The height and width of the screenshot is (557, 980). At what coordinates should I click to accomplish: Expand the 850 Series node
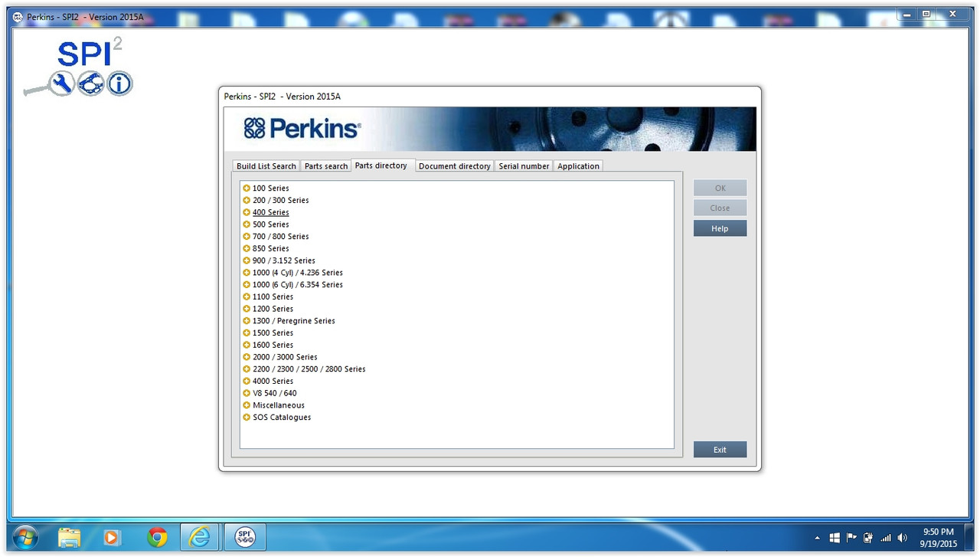[247, 248]
